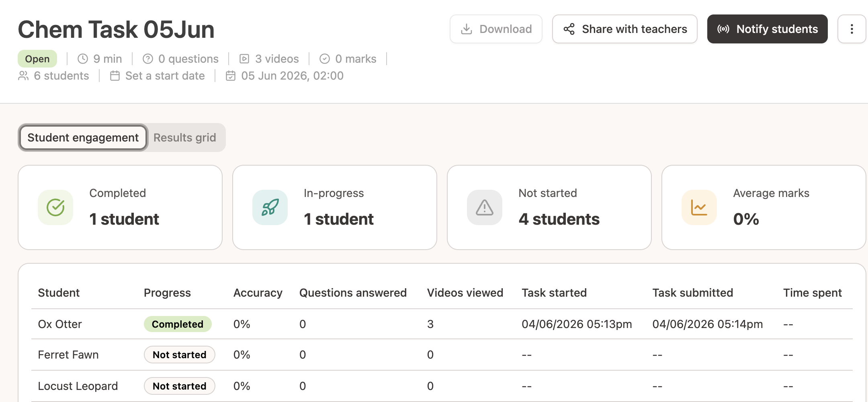Select the In-progress 1 student card
Viewport: 868px width, 402px height.
pos(335,207)
